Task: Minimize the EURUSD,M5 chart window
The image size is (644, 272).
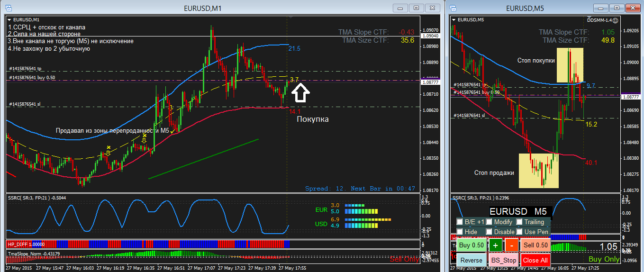Action: coord(600,8)
